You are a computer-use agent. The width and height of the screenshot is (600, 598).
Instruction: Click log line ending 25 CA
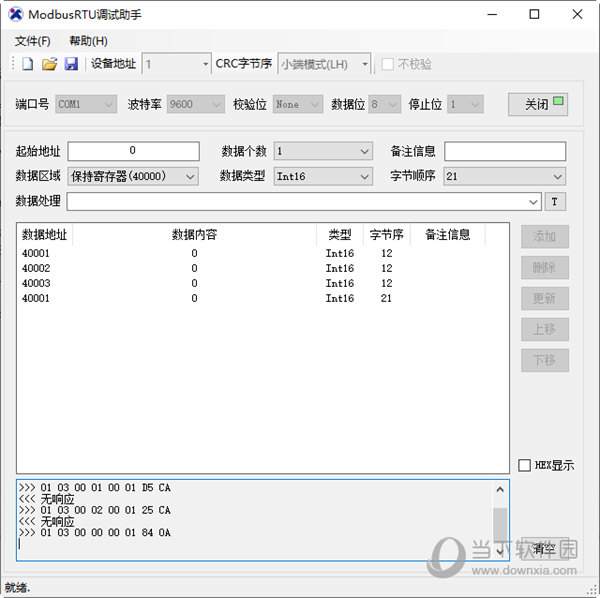(x=95, y=510)
